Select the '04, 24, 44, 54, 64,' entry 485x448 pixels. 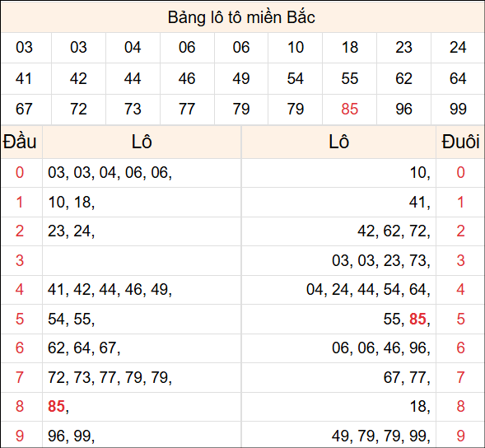pos(368,290)
